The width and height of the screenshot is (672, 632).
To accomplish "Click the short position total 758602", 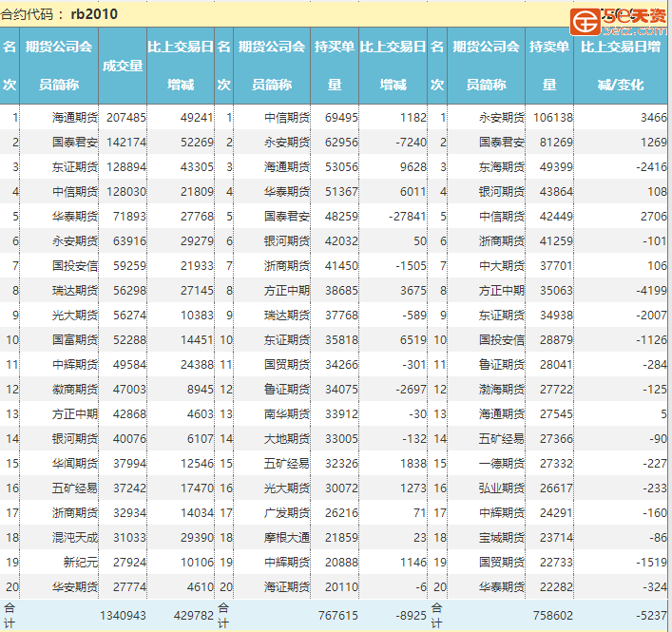I will coord(548,616).
